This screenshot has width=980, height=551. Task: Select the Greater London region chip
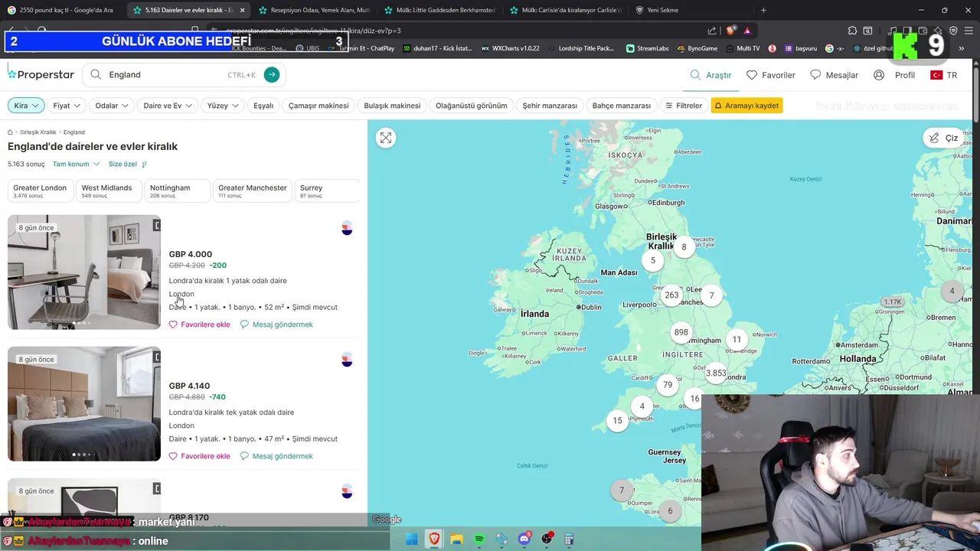(x=40, y=191)
